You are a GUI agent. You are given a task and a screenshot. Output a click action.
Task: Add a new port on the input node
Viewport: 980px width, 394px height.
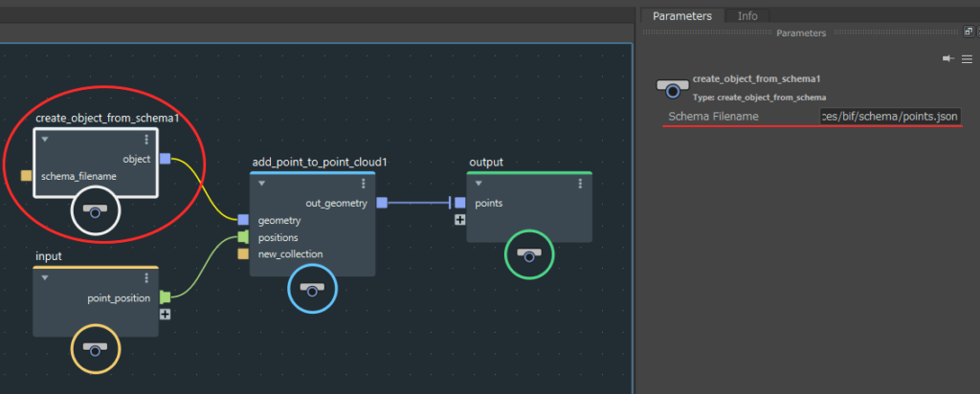[165, 314]
